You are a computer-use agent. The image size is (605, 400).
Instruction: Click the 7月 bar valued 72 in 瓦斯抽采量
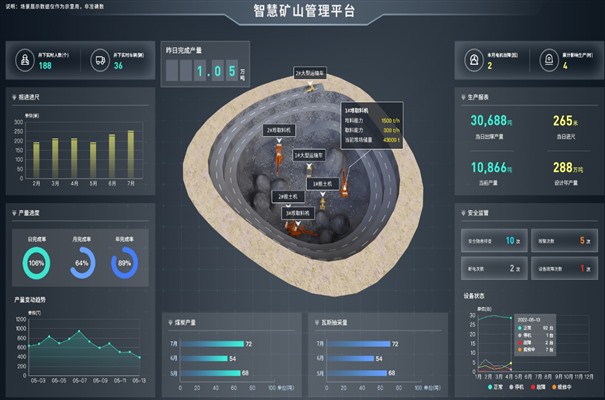[359, 344]
